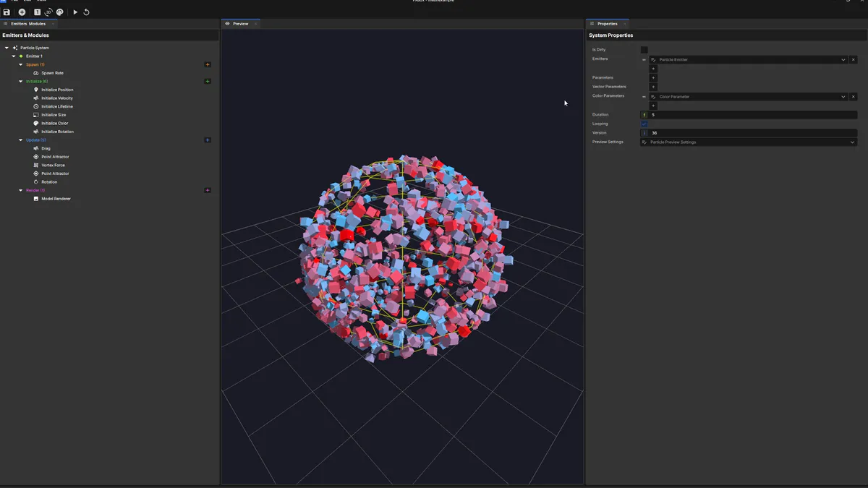Screen dimensions: 868x488
Task: Click the circled plus add icon in toolbar
Action: point(22,12)
